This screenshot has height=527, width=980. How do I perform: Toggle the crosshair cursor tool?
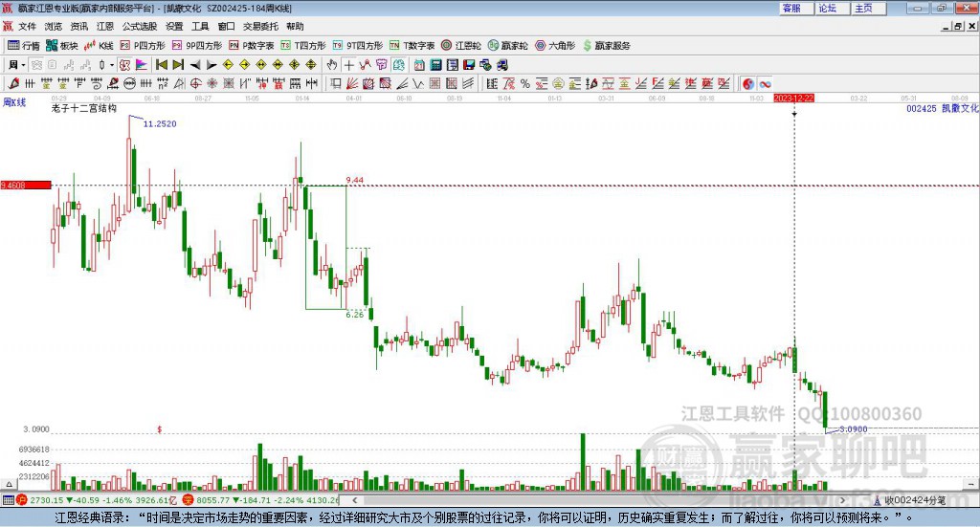(x=348, y=65)
